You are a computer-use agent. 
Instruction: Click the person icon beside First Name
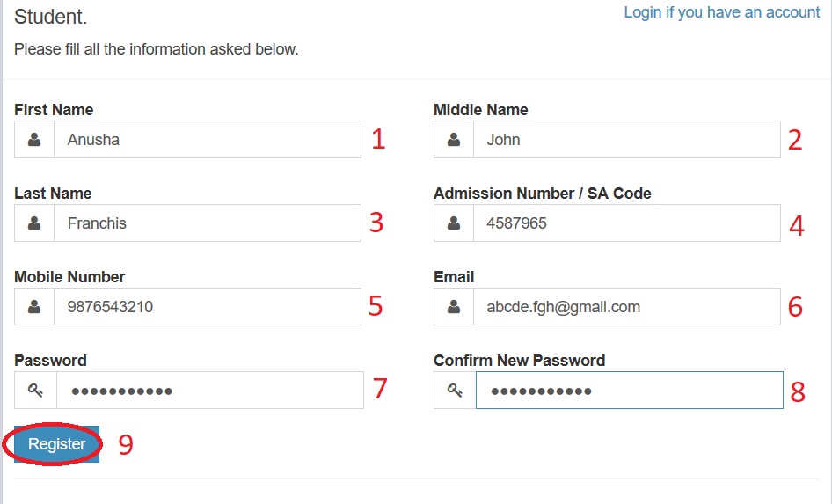pos(34,140)
